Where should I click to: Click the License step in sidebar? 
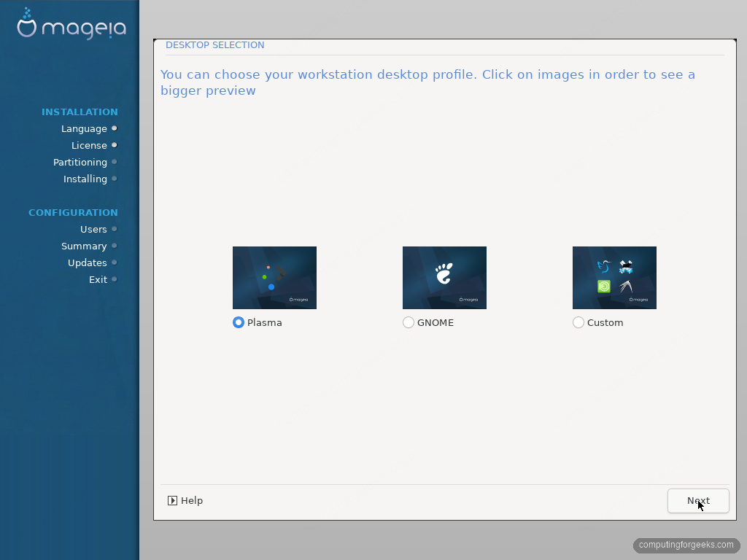coord(89,145)
